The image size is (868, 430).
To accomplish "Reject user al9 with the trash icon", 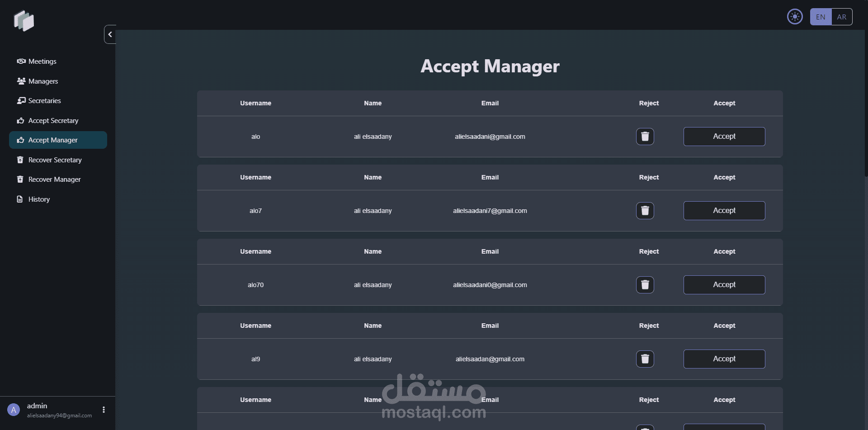I will [x=645, y=359].
